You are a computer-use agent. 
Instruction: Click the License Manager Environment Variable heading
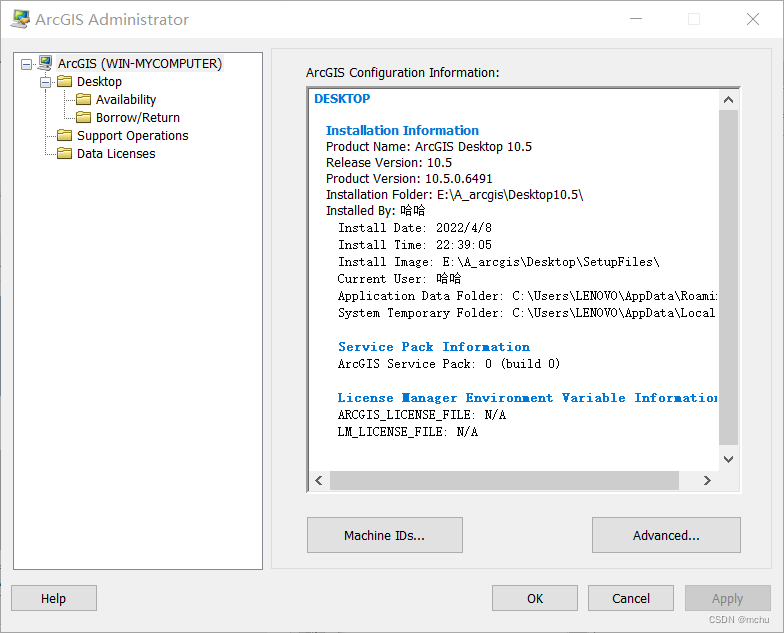[528, 398]
